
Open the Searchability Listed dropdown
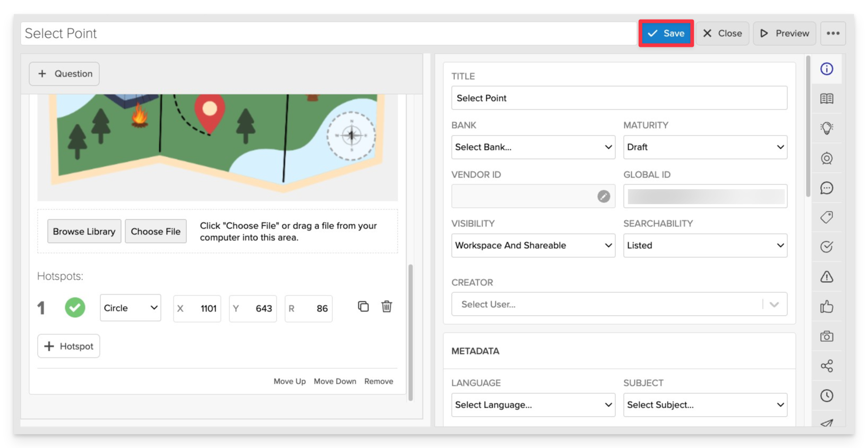coord(705,246)
